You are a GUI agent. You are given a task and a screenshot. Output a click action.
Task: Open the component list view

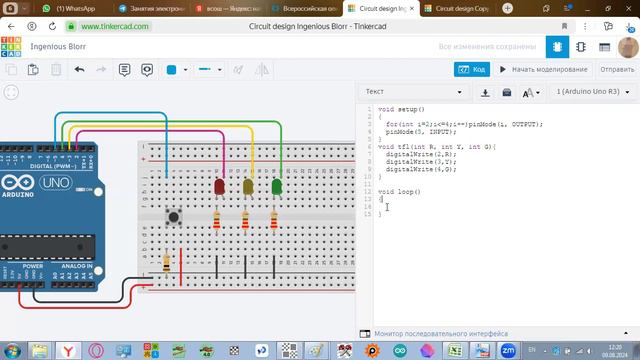pos(604,47)
